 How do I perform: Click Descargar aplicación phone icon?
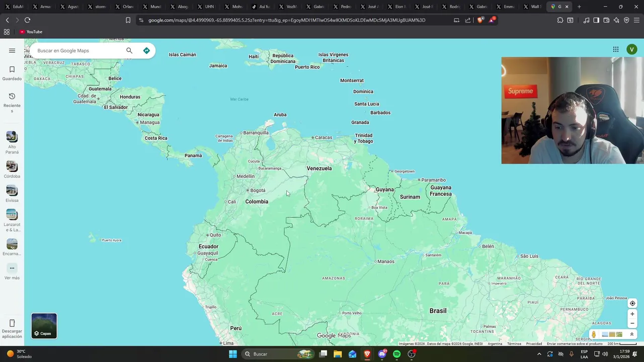[12, 323]
